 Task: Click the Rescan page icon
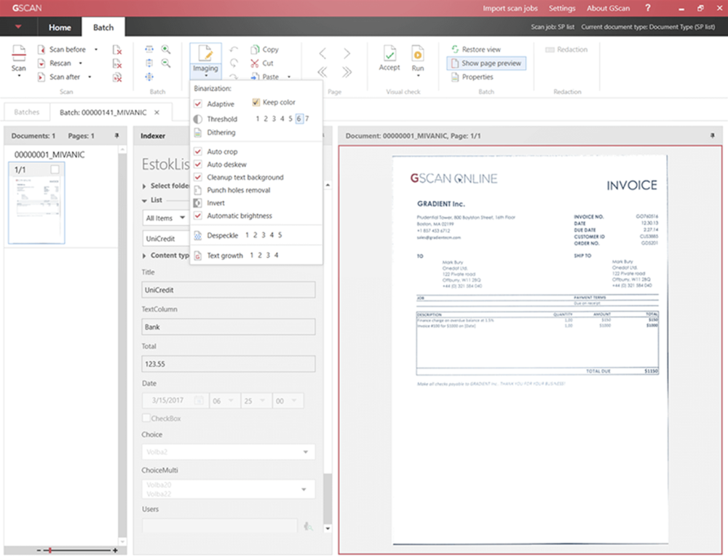[41, 63]
